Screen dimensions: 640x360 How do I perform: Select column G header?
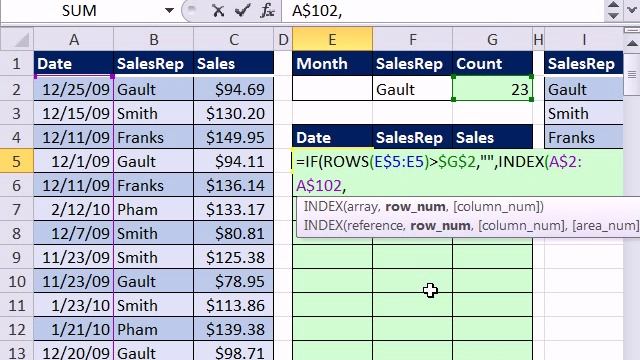pyautogui.click(x=492, y=40)
